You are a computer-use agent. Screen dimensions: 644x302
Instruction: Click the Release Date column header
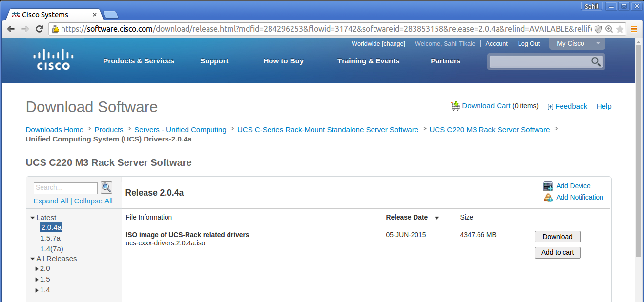coord(407,217)
